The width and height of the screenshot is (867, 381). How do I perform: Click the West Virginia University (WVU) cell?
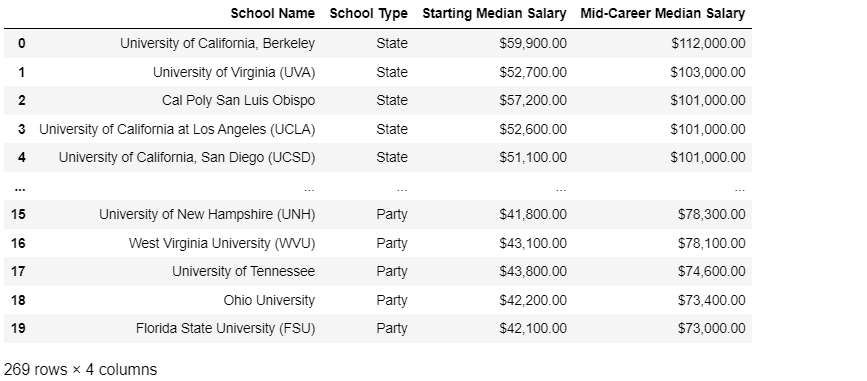point(222,243)
